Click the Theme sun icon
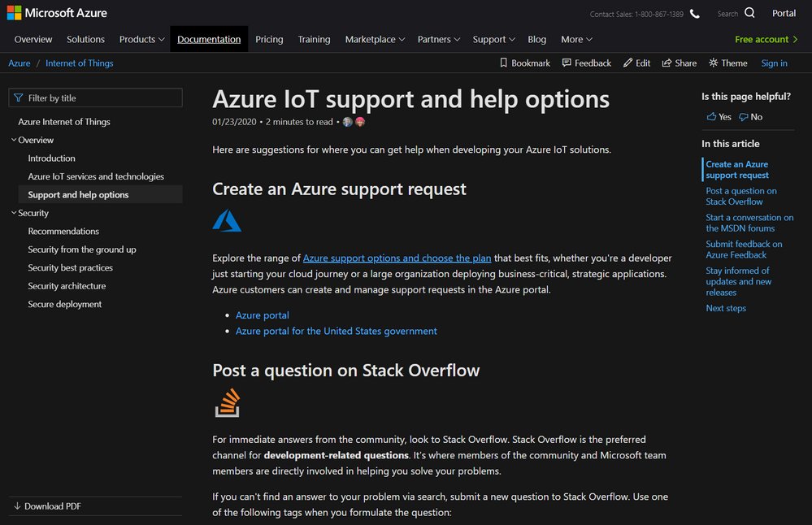Image resolution: width=812 pixels, height=525 pixels. coord(713,63)
